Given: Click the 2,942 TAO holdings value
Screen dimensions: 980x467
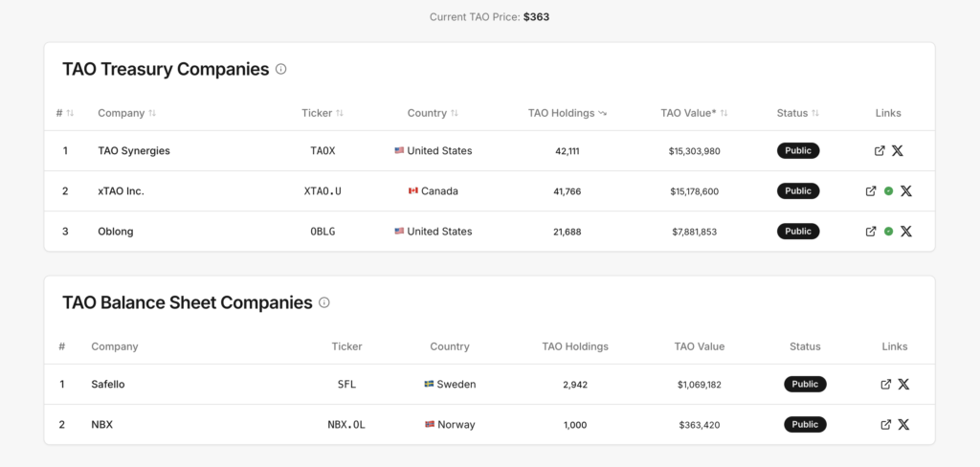Looking at the screenshot, I should pos(575,385).
